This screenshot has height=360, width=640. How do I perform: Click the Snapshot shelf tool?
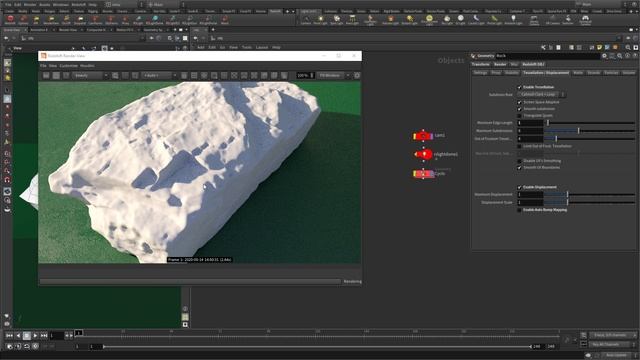coord(80,20)
